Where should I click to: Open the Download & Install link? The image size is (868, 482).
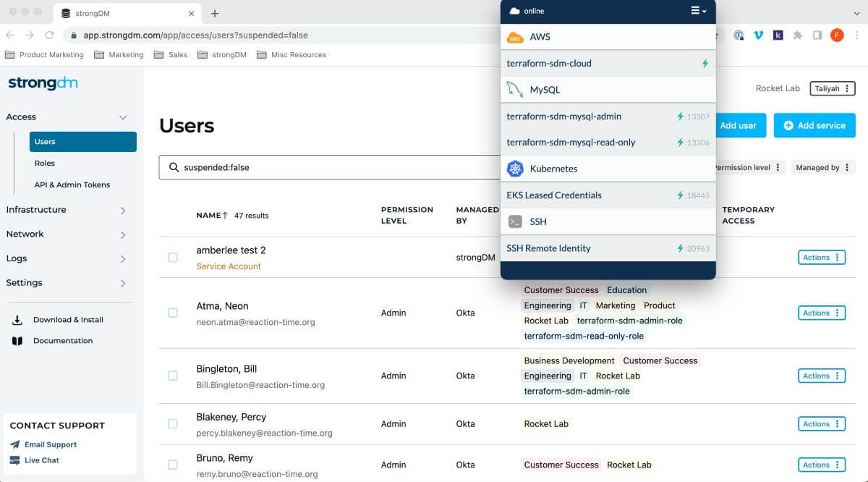click(x=68, y=320)
